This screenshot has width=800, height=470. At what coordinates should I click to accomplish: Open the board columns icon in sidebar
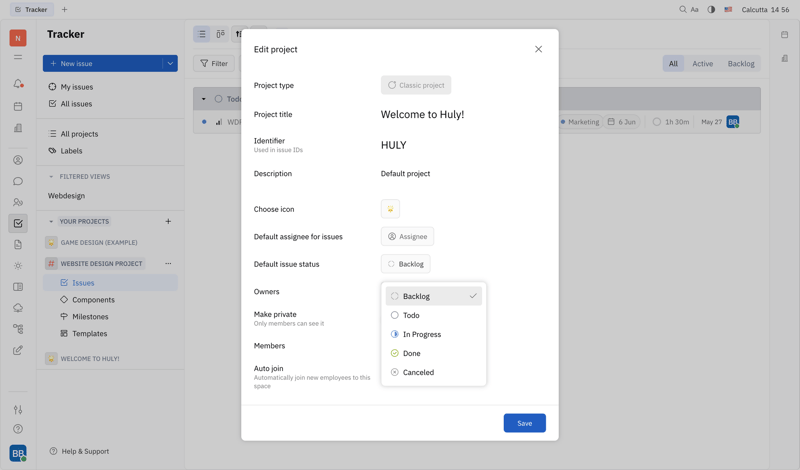click(18, 287)
